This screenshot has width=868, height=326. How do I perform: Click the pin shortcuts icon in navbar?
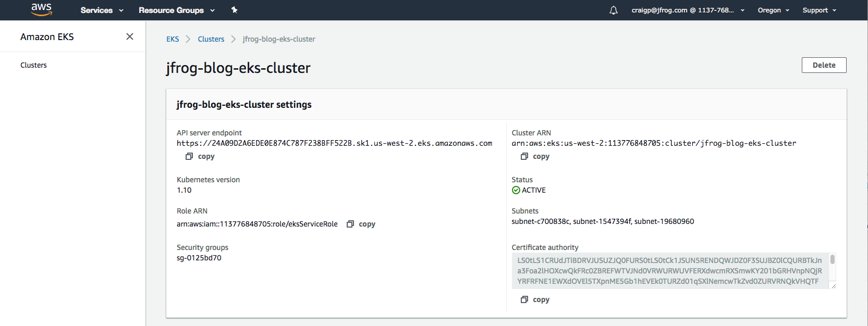(235, 10)
